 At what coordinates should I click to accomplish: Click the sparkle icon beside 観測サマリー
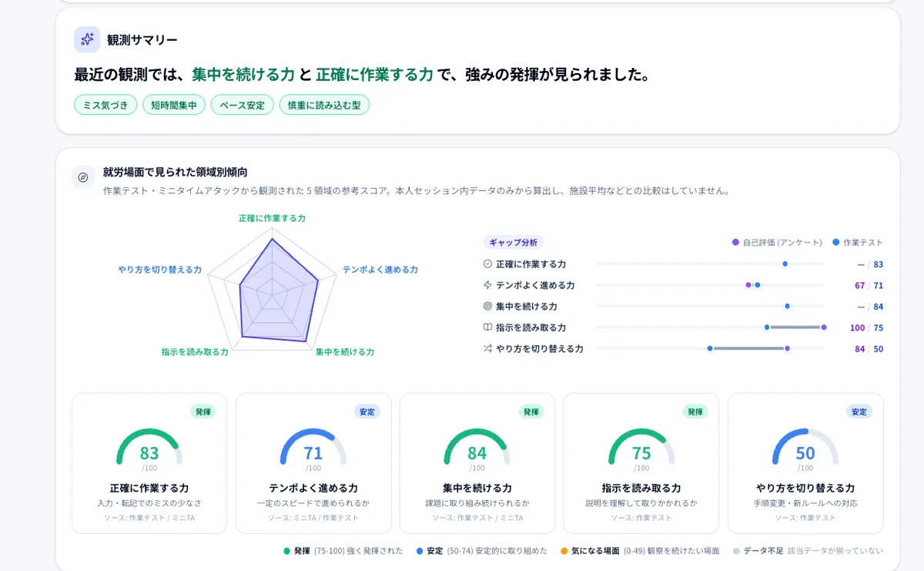coord(87,39)
